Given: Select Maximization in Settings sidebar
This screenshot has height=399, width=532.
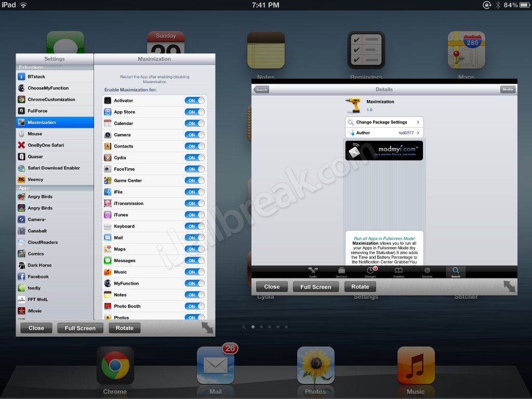Looking at the screenshot, I should coord(55,123).
